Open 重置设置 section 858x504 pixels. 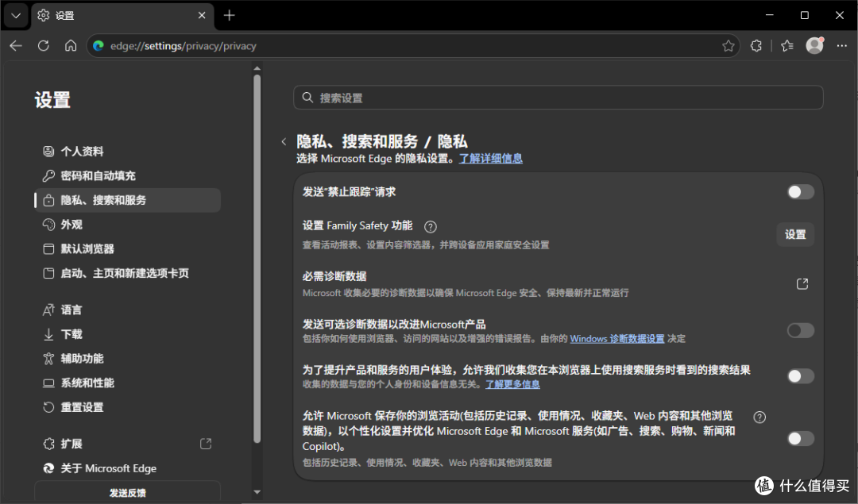pos(127,407)
